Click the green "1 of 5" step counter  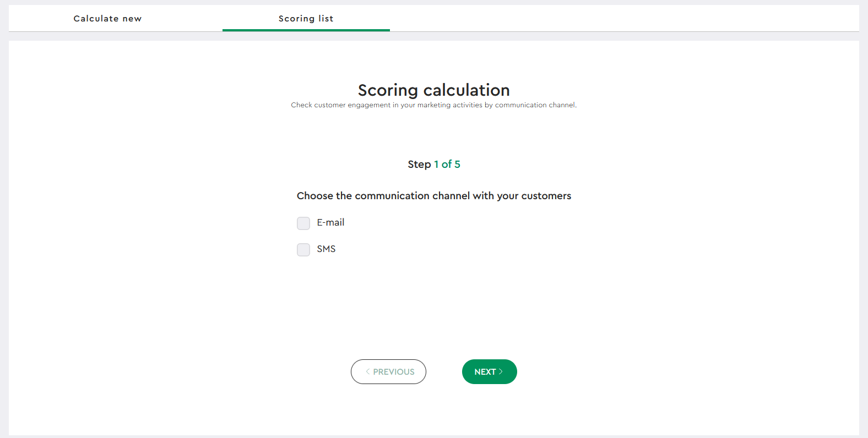click(447, 164)
